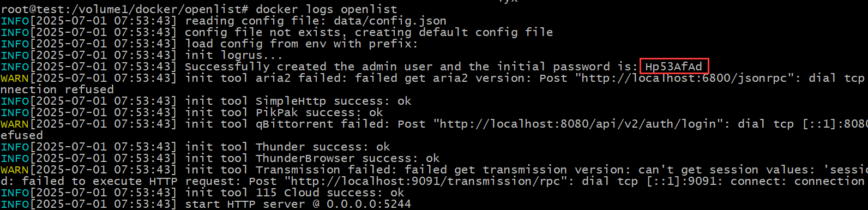Click the first WARN label for aria2
The width and height of the screenshot is (868, 210).
tap(15, 78)
